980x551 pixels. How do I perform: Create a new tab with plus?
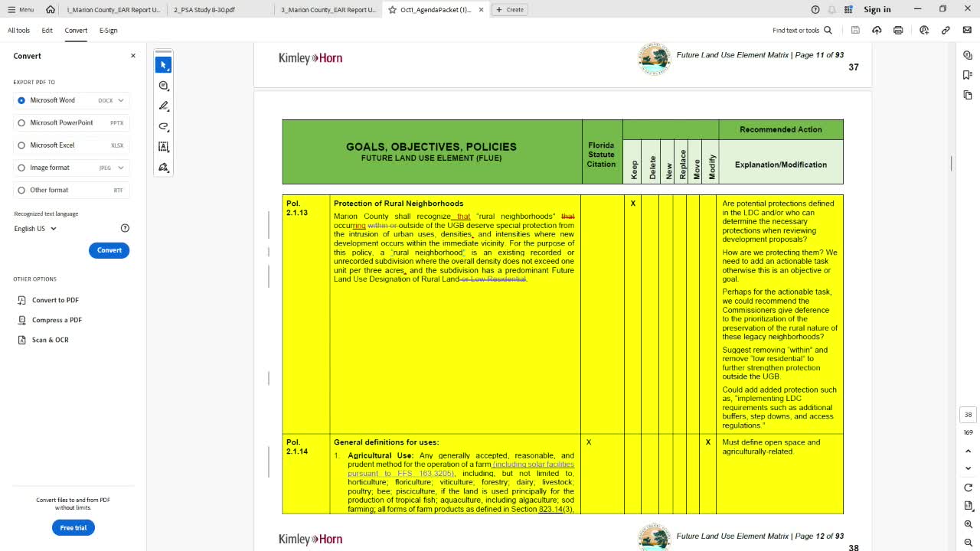click(510, 9)
